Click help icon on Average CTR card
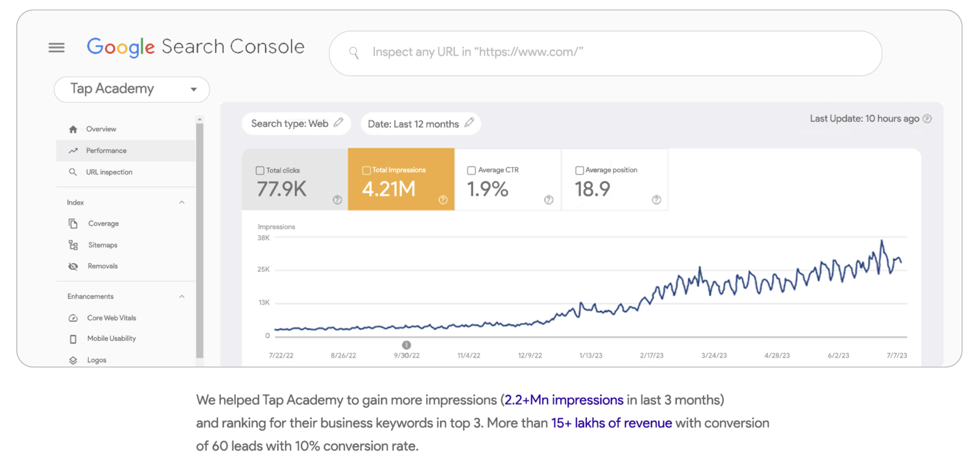This screenshot has height=466, width=980. (x=549, y=200)
